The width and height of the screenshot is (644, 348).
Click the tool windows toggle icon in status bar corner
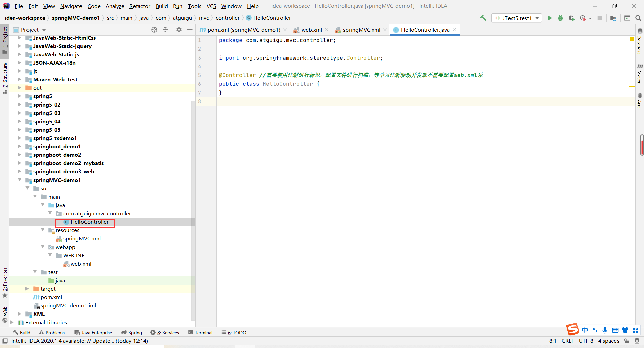[x=5, y=341]
